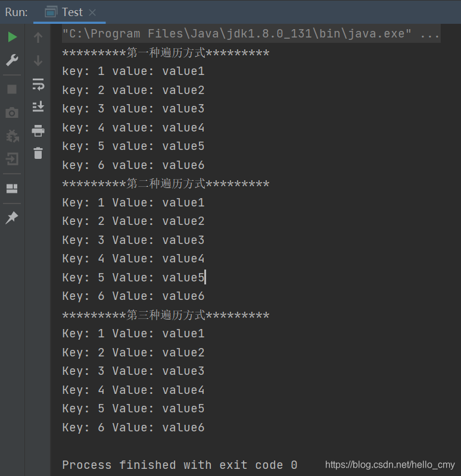Click the down arrow in the console toolbar
Image resolution: width=461 pixels, height=476 pixels.
(38, 61)
